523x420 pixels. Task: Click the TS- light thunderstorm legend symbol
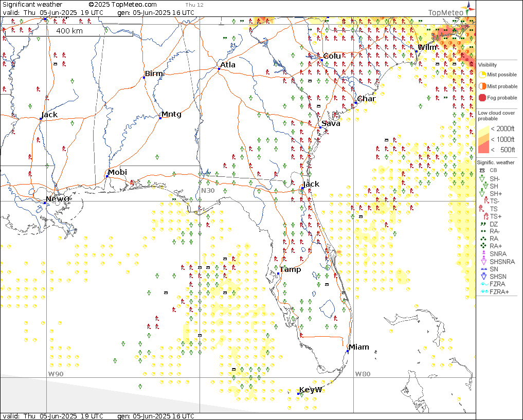click(x=486, y=200)
